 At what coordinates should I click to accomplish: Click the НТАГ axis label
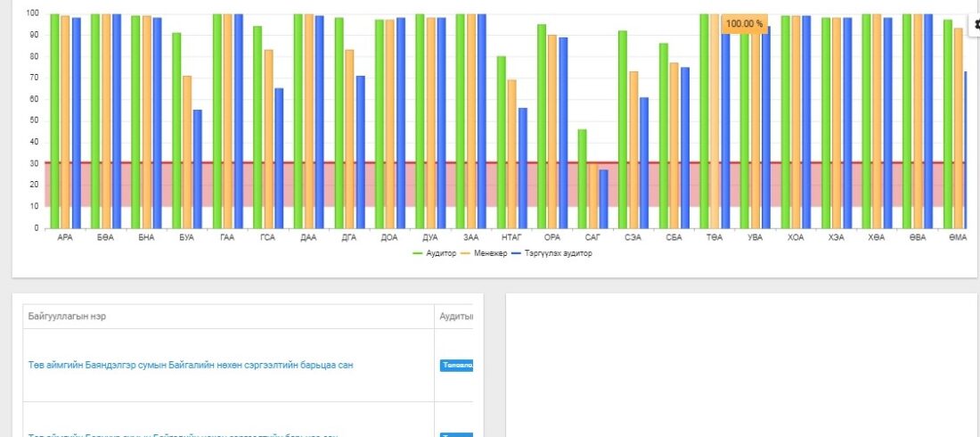(511, 238)
